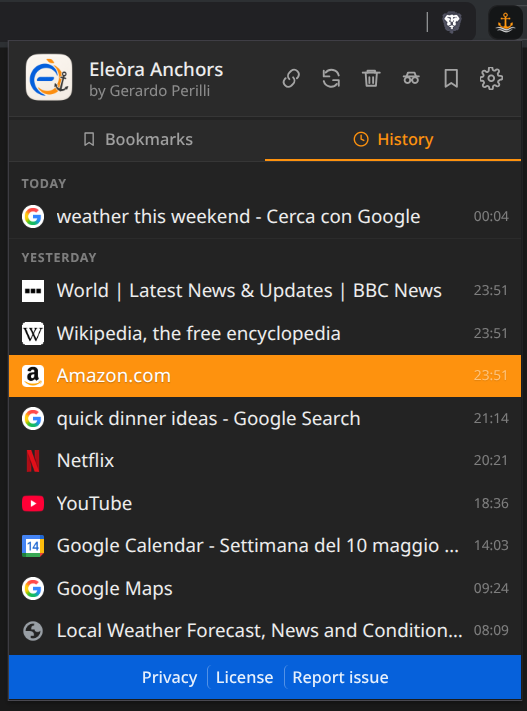
Task: Open quick dinner ideas Google Search entry
Action: 265,419
